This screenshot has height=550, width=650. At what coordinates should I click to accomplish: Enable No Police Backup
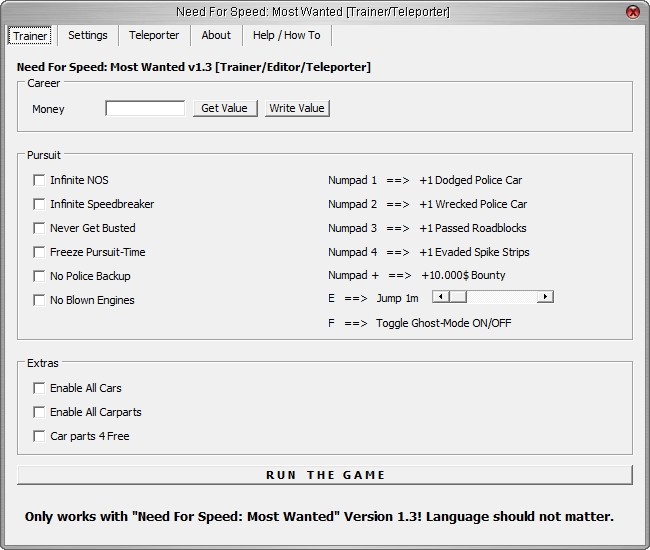point(39,276)
